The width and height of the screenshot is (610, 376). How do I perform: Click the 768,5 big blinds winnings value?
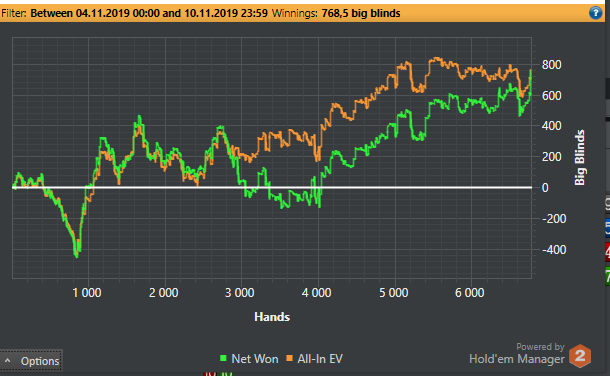click(361, 13)
